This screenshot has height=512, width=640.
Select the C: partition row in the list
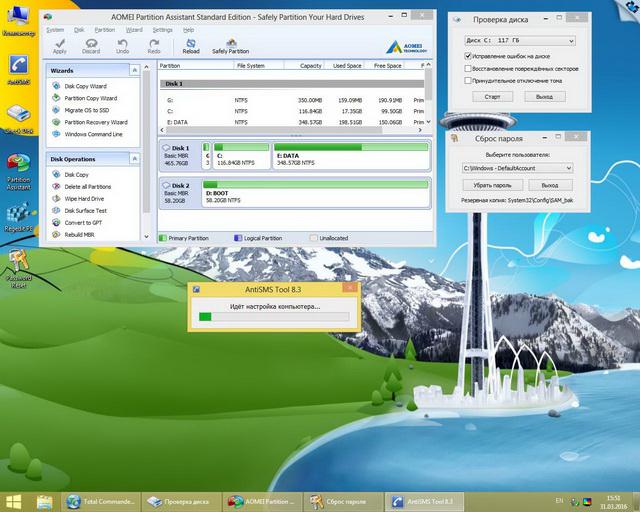[291, 111]
